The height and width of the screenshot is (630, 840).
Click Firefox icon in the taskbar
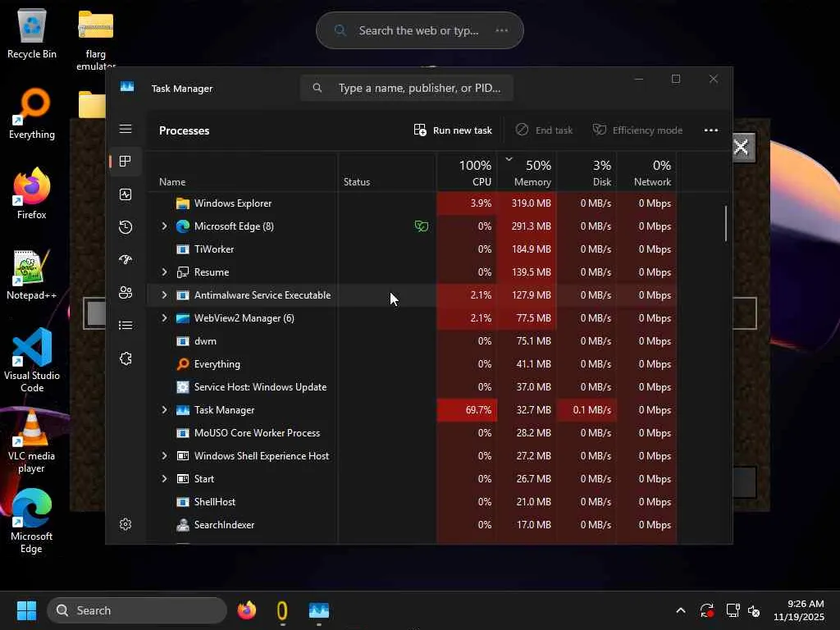247,610
